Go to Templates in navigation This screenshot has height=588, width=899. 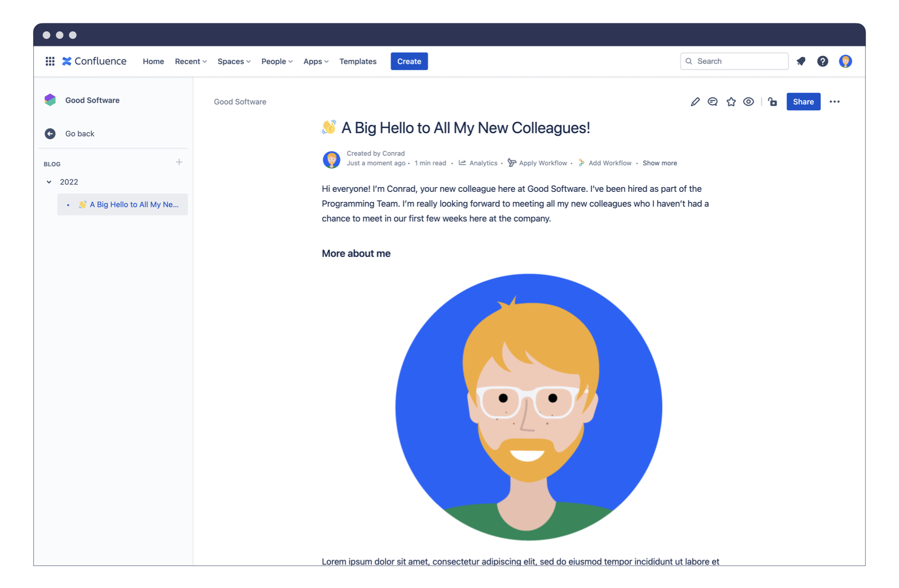[x=358, y=61]
